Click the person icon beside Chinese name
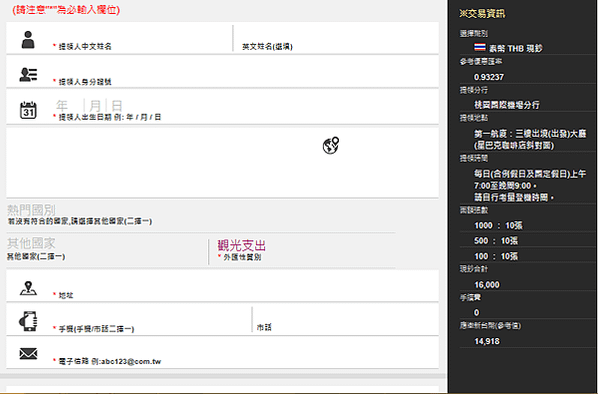598x394 pixels. click(28, 40)
